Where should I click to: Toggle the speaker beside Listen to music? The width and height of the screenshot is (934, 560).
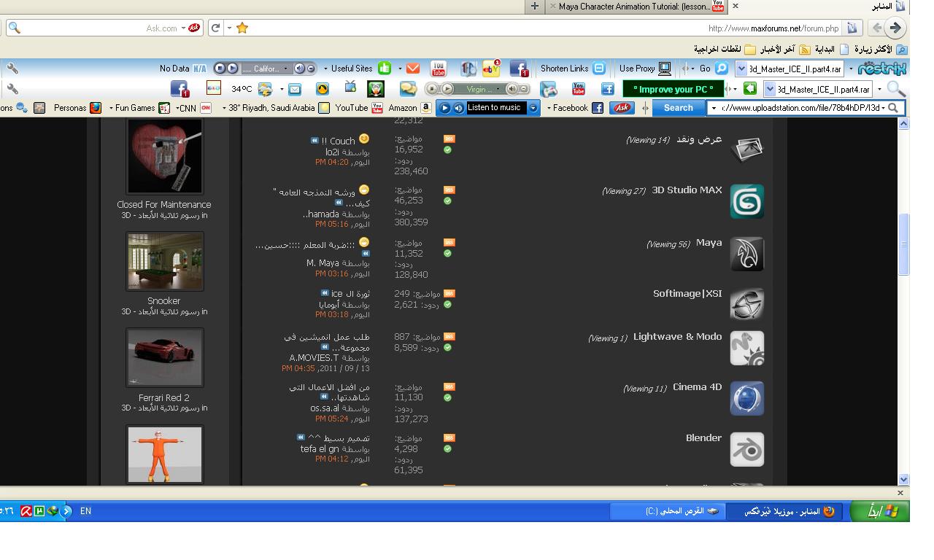[x=458, y=108]
